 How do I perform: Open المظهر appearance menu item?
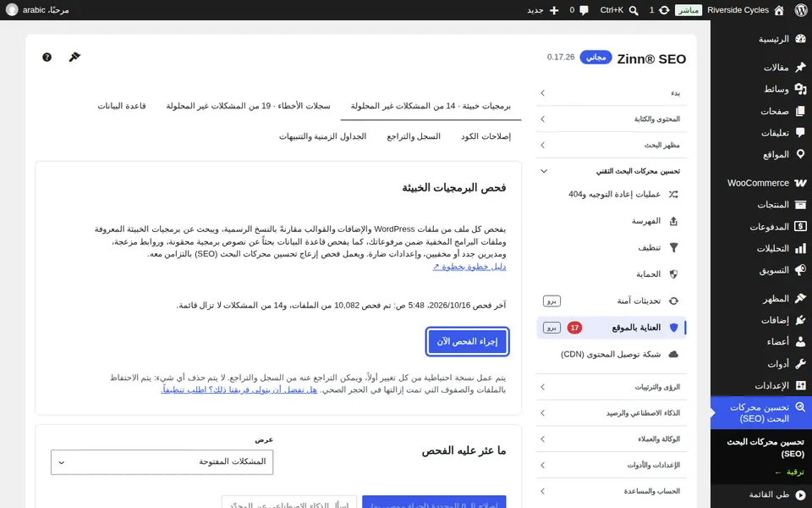pos(761,299)
